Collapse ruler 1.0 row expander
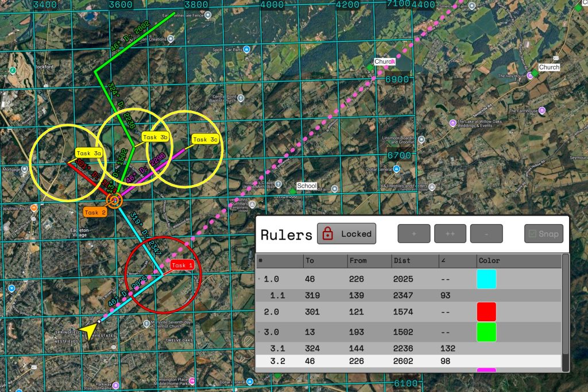Viewport: 588px width, 392px height. pyautogui.click(x=259, y=279)
